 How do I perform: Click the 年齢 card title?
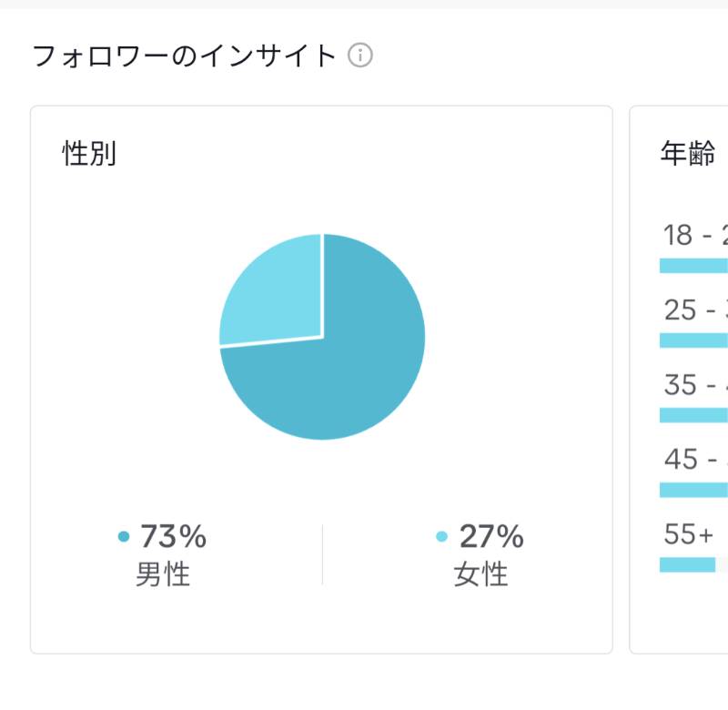pos(688,153)
